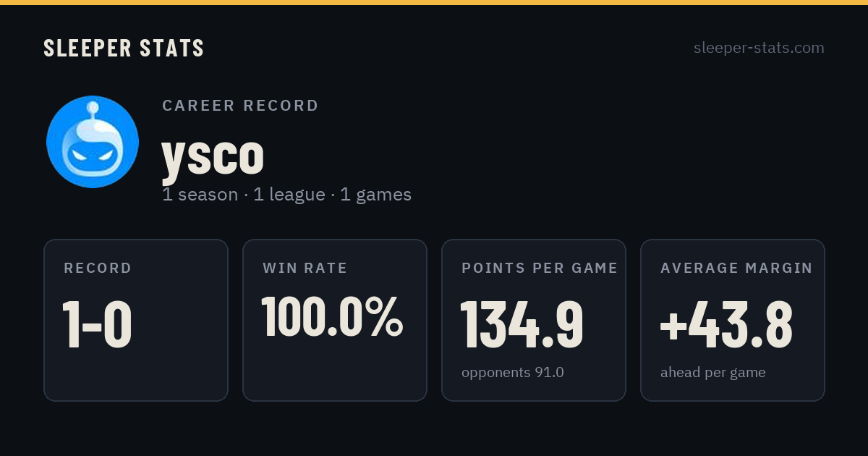868x456 pixels.
Task: Open the sleeper-stats.com link
Action: [x=759, y=48]
